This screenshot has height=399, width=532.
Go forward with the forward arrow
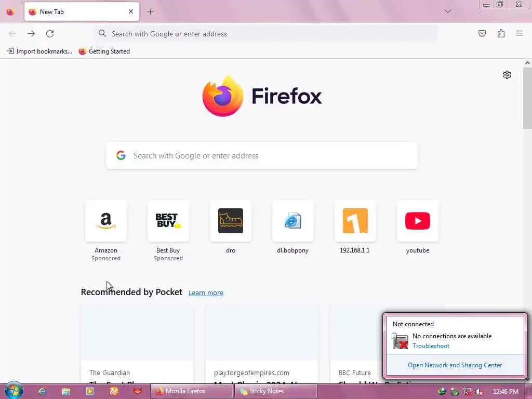tap(31, 34)
